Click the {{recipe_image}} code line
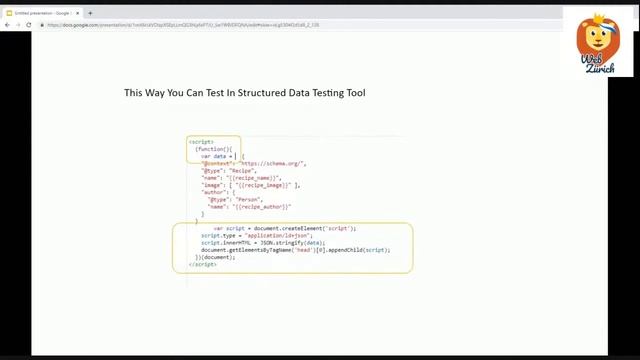The width and height of the screenshot is (640, 360). 251,185
